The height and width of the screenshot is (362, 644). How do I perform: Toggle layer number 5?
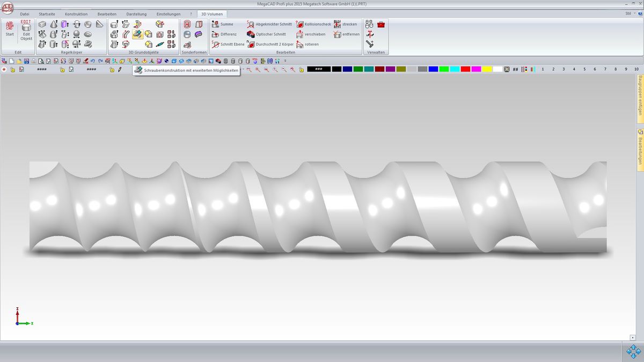(584, 69)
